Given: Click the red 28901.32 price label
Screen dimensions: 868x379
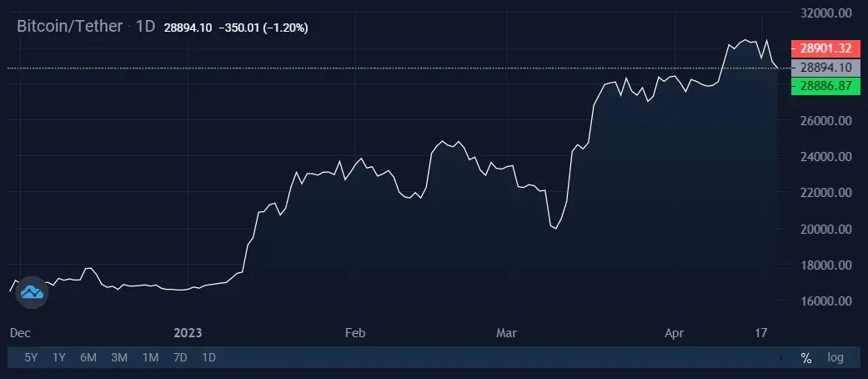Looking at the screenshot, I should (x=825, y=48).
